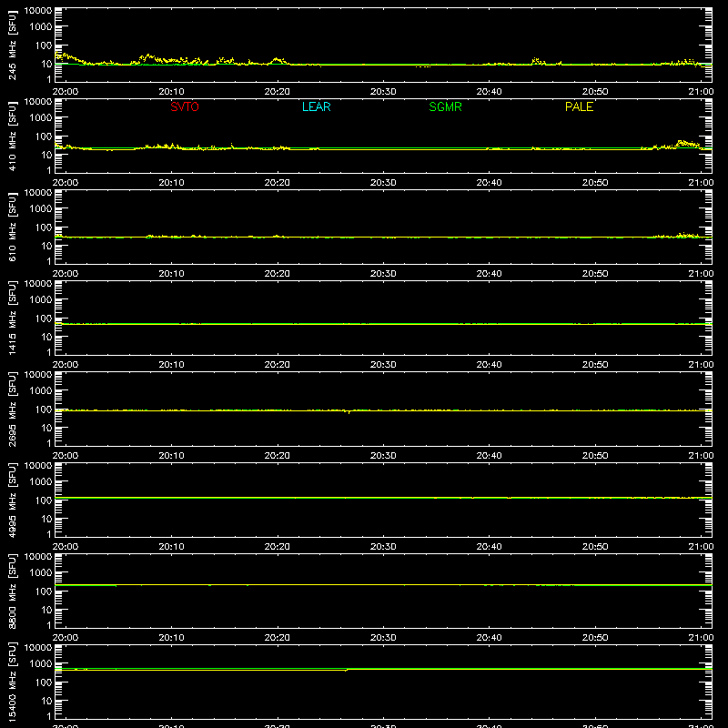728x728 pixels.
Task: Click the 4995 MHz [SFU] axis label
Action: [x=12, y=500]
